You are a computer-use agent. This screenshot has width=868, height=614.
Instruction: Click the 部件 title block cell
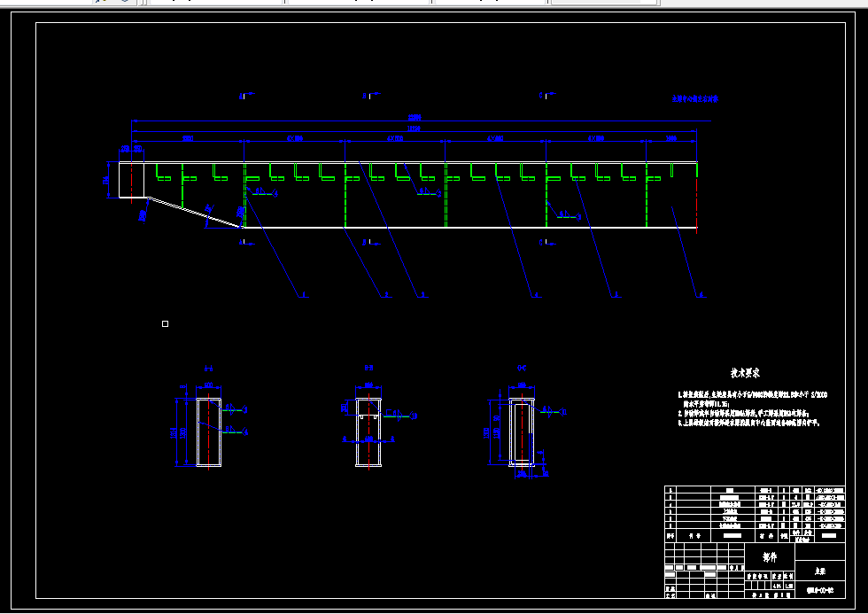click(770, 557)
